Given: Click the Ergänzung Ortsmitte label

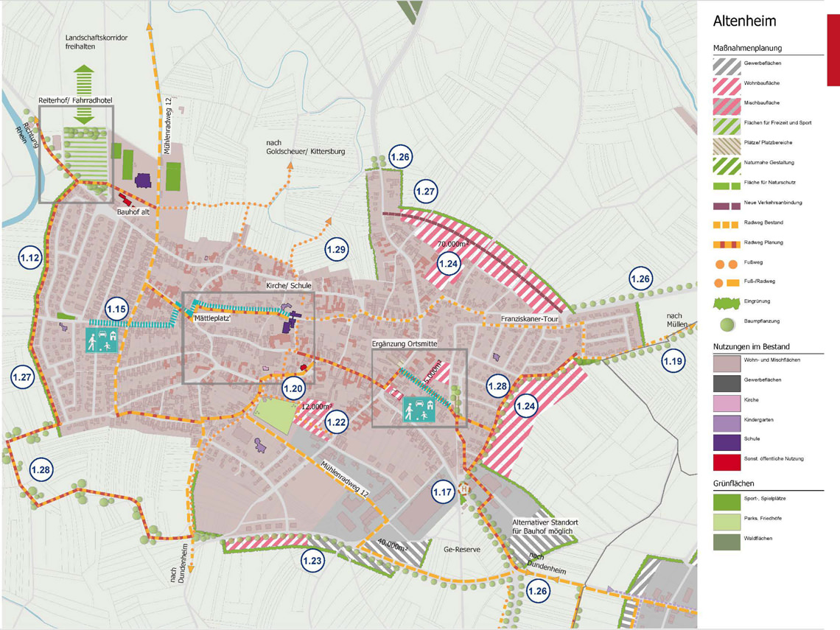Looking at the screenshot, I should pyautogui.click(x=406, y=343).
